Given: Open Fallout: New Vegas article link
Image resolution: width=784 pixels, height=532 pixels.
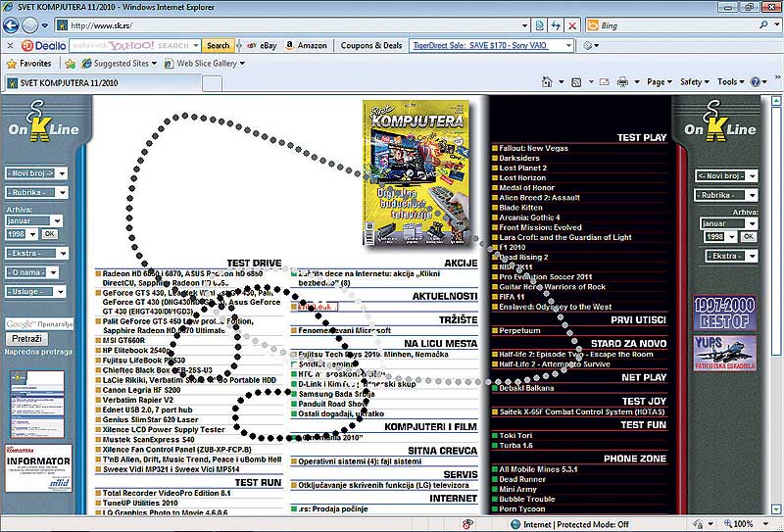Looking at the screenshot, I should pyautogui.click(x=533, y=148).
